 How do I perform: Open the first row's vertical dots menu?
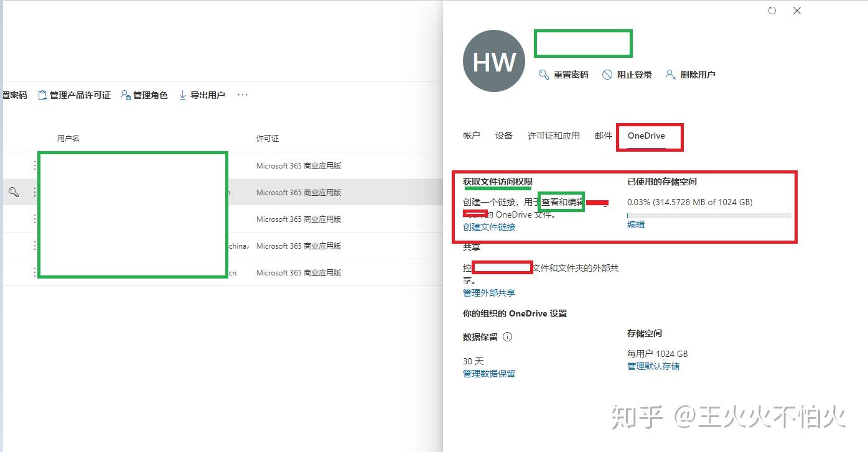[34, 166]
